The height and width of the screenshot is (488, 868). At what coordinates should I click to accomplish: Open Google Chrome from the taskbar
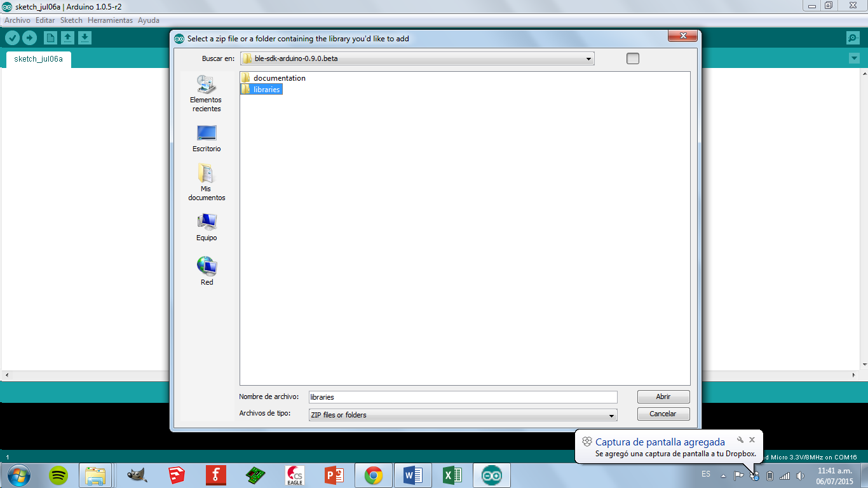click(374, 475)
